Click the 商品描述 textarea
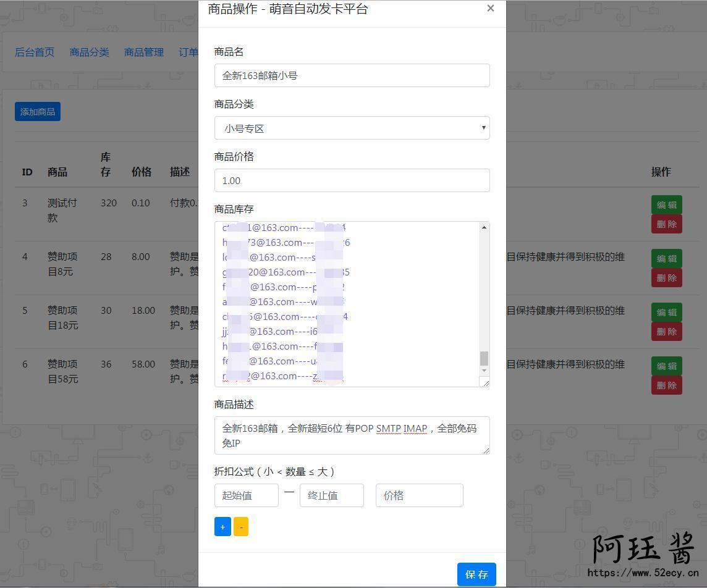The image size is (707, 588). [x=352, y=435]
